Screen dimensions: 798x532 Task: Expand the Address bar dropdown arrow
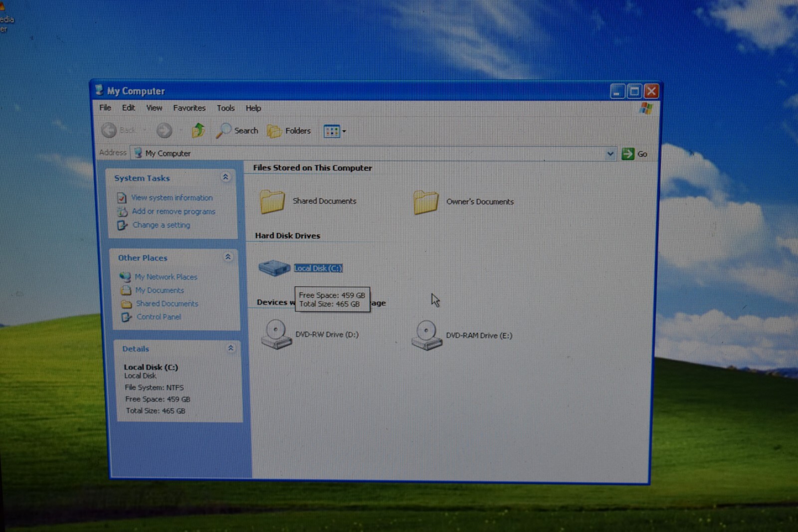coord(610,154)
